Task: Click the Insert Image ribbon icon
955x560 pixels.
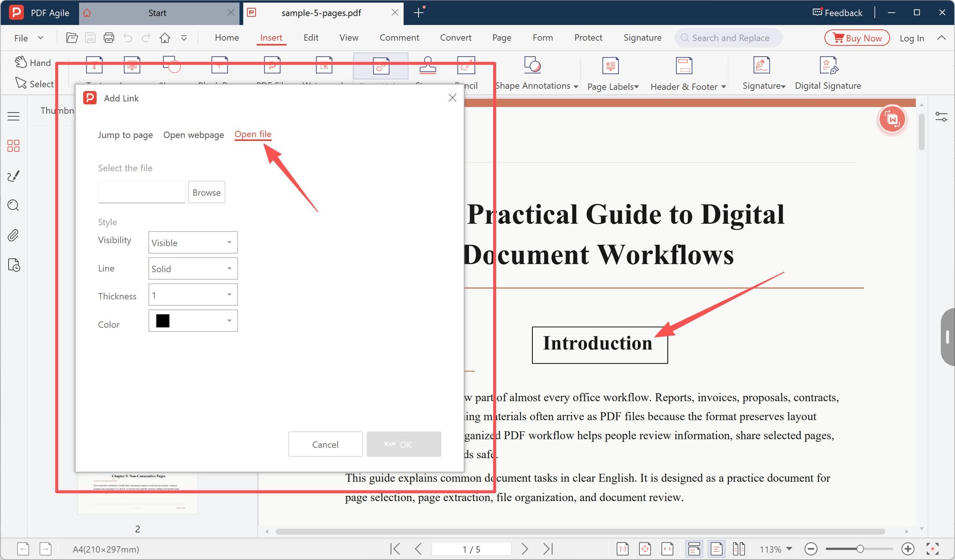Action: (x=132, y=65)
